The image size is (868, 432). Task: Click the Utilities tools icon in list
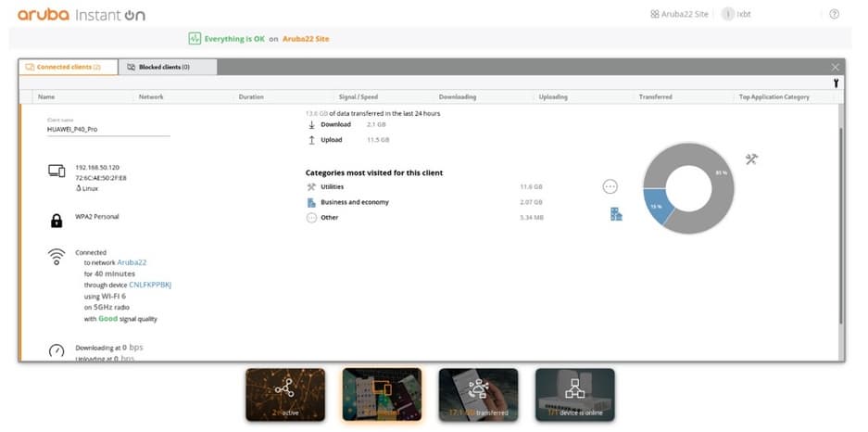click(311, 187)
